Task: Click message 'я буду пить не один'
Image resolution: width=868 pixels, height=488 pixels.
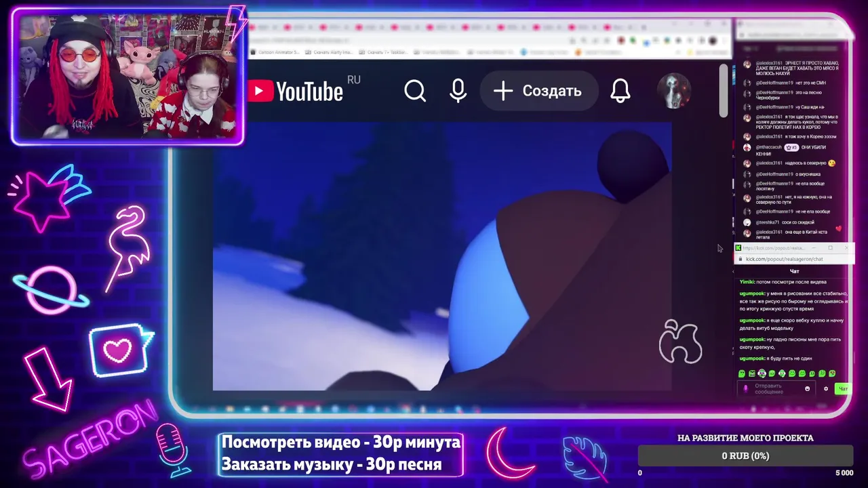Action: click(789, 358)
